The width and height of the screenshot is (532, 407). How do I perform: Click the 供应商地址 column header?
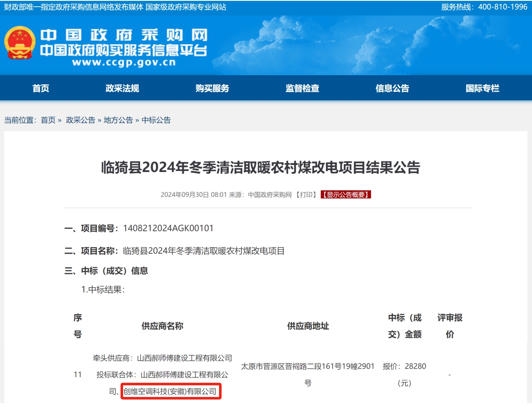click(x=308, y=326)
